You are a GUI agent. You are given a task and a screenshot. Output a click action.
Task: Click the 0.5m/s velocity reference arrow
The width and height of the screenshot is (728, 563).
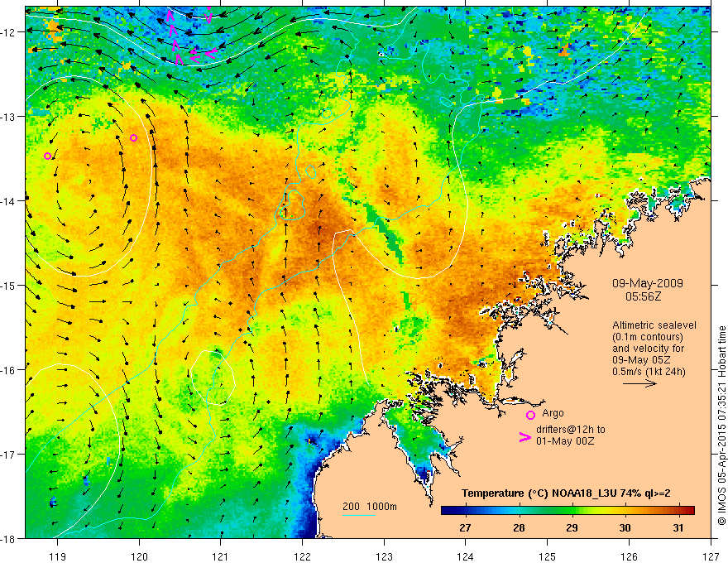point(639,383)
